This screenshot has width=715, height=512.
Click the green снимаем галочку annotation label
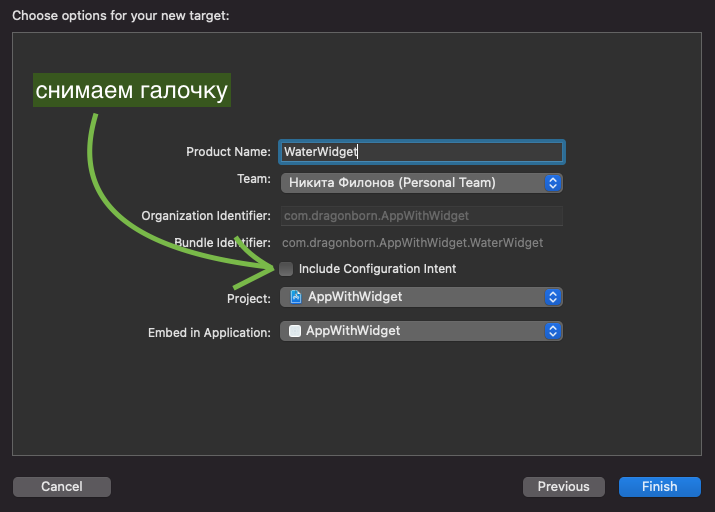coord(132,91)
